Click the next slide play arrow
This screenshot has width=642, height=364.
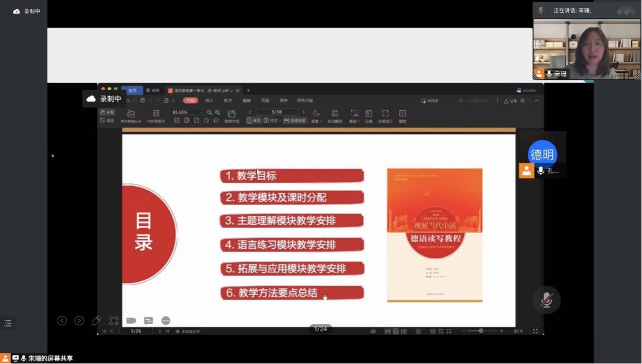pyautogui.click(x=79, y=320)
